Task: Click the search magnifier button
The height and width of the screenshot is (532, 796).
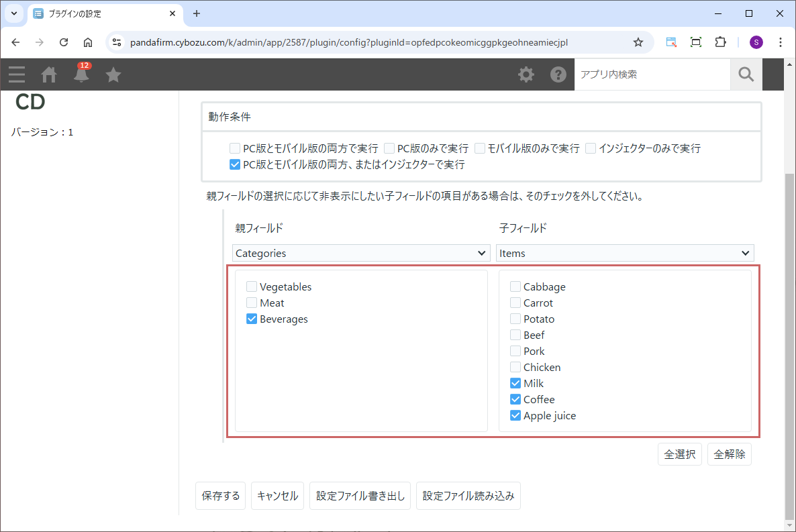Action: pos(746,74)
